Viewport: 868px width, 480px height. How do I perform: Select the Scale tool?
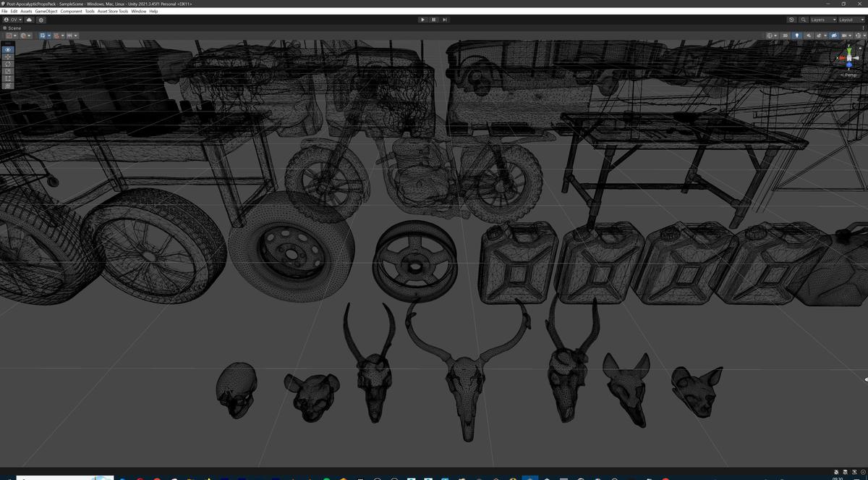tap(8, 72)
